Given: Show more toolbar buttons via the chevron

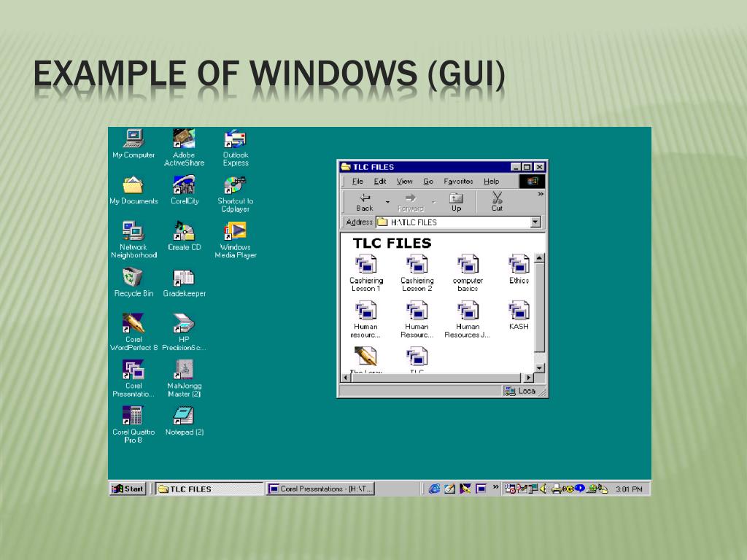Looking at the screenshot, I should 541,194.
